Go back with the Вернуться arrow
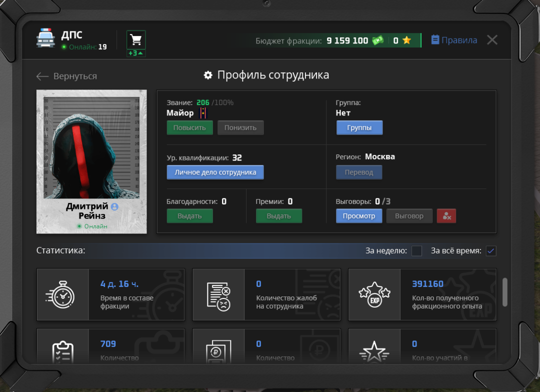 pos(67,76)
